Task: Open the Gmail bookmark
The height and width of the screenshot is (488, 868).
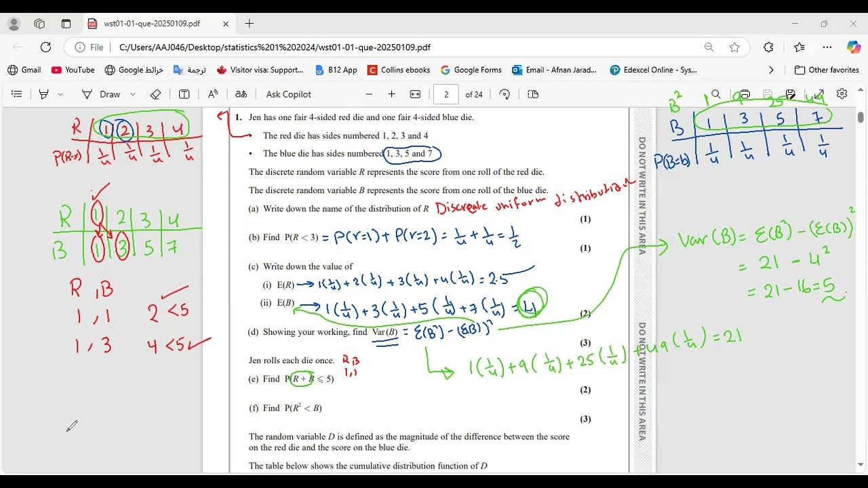Action: (x=24, y=70)
